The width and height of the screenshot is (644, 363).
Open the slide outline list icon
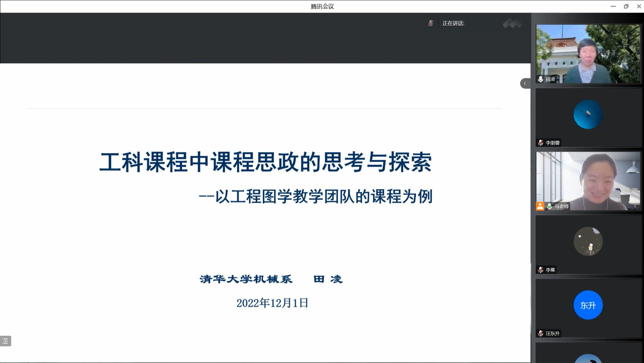point(5,341)
